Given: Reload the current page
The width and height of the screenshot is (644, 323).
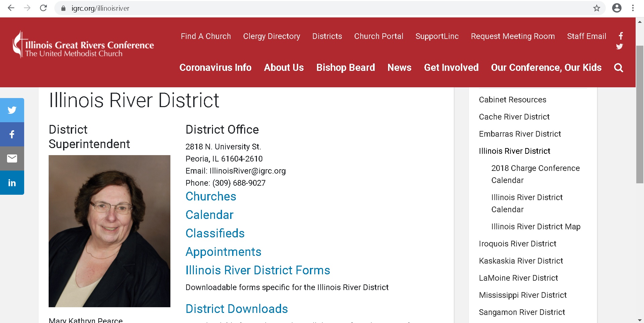Looking at the screenshot, I should point(43,8).
